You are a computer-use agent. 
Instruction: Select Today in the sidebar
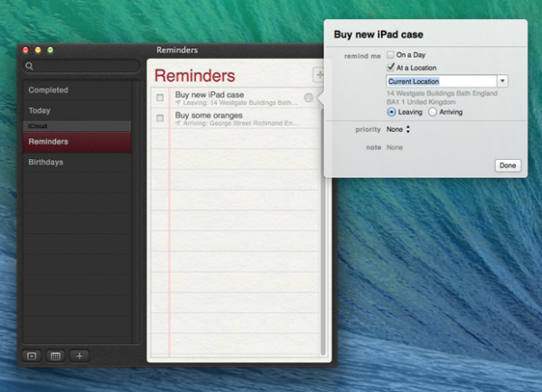(77, 110)
